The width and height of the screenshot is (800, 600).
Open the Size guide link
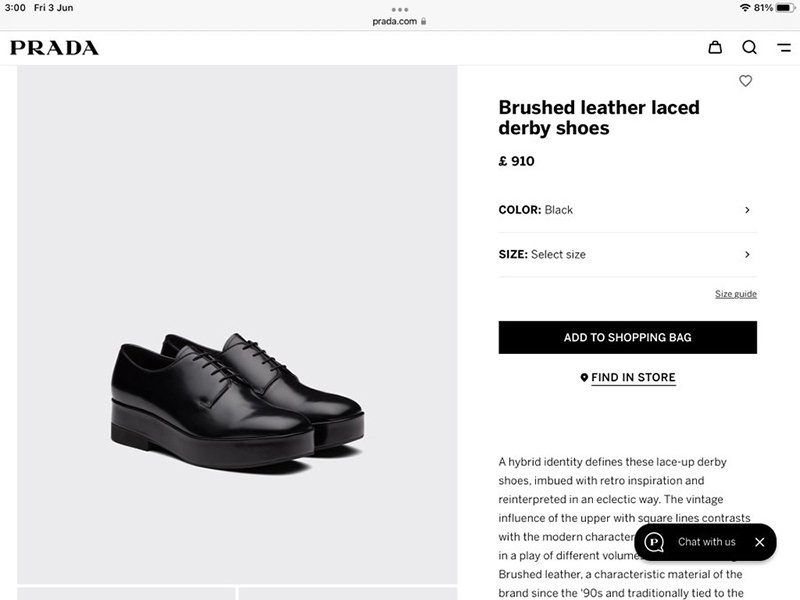tap(735, 294)
